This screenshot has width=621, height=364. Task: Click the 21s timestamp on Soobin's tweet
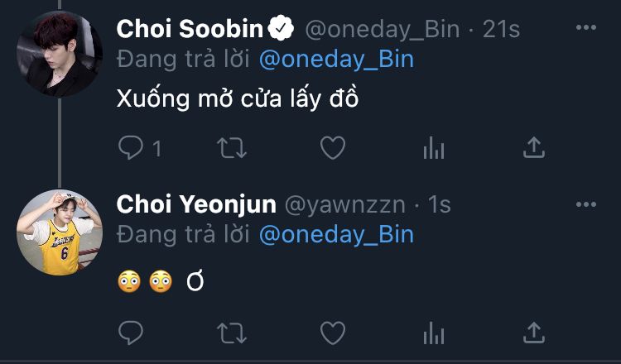click(502, 29)
